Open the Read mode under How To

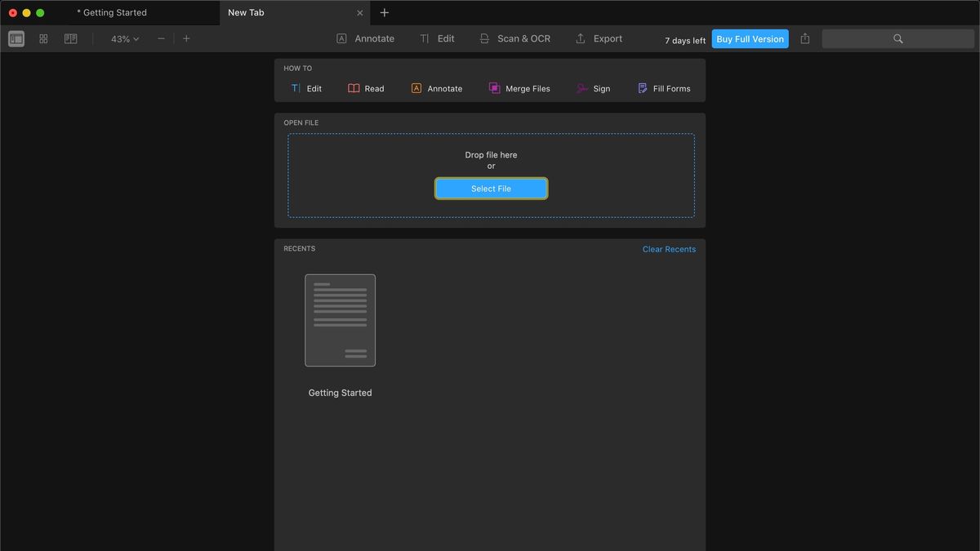click(366, 88)
